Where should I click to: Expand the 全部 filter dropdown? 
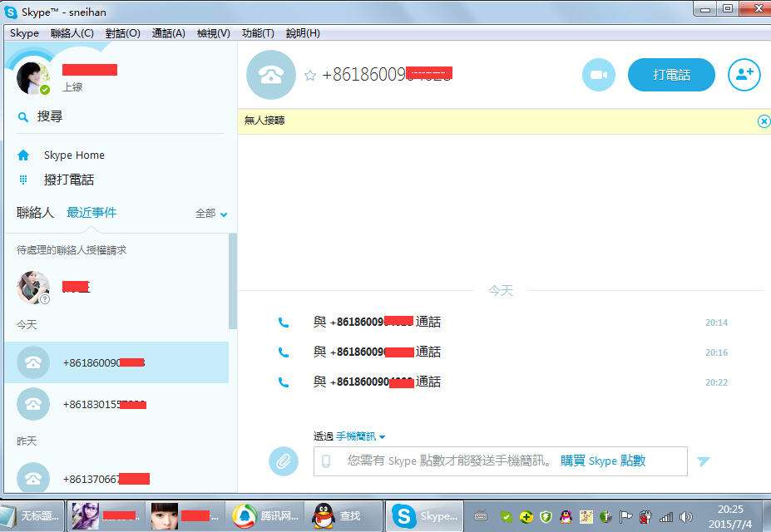pyautogui.click(x=211, y=214)
